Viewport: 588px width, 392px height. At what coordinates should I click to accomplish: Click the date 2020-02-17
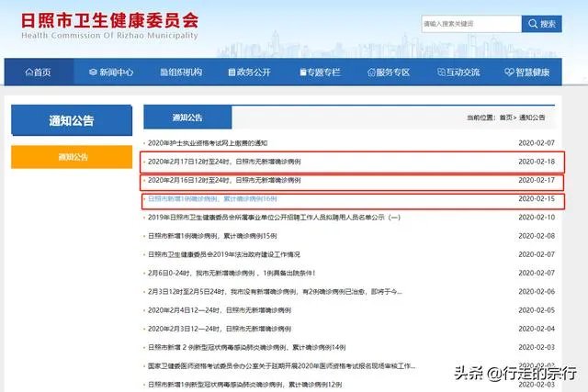point(537,180)
